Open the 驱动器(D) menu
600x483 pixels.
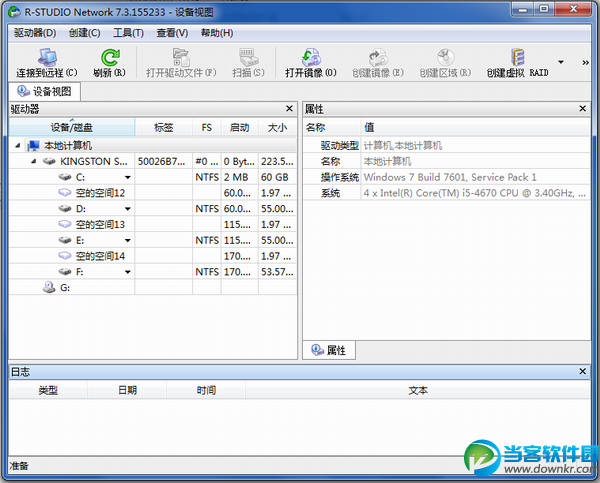coord(35,33)
